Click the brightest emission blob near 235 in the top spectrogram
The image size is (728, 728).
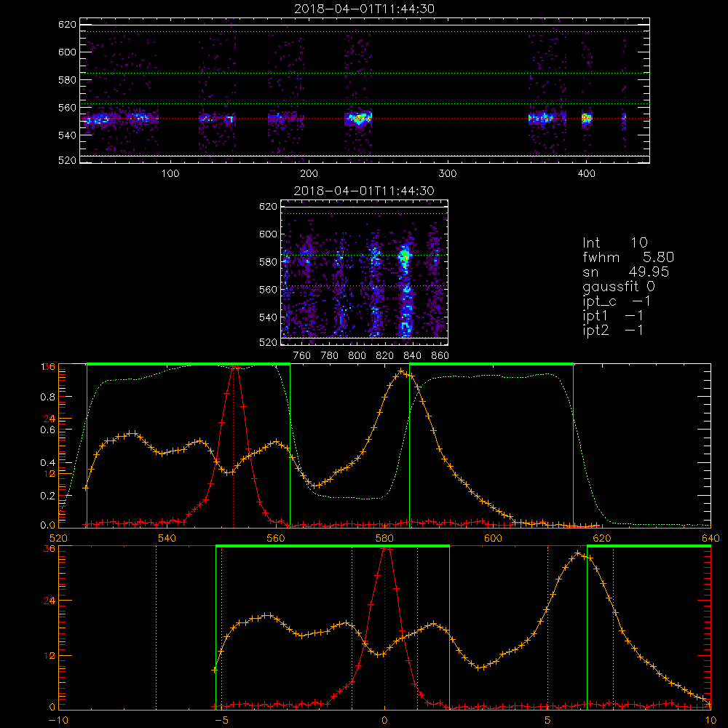click(x=358, y=119)
